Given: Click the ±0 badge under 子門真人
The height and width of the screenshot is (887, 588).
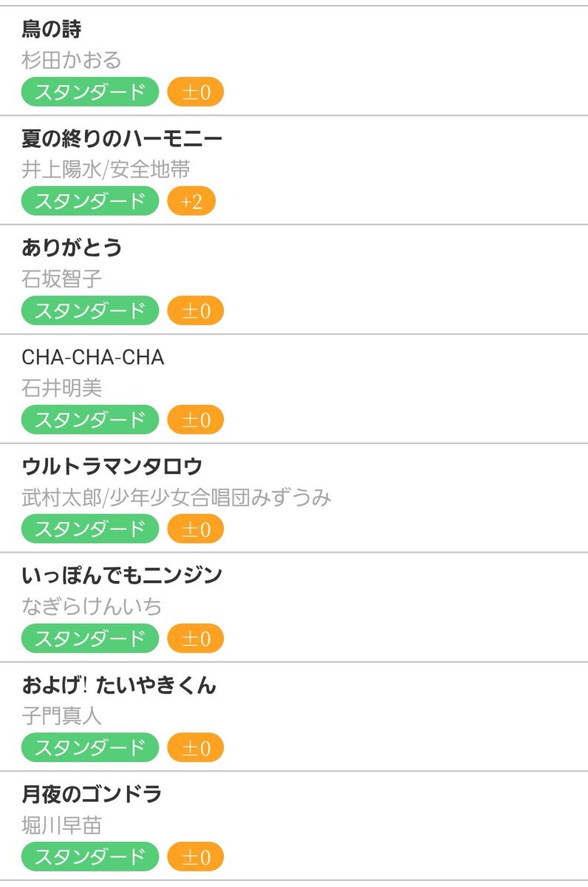Looking at the screenshot, I should coord(196,748).
